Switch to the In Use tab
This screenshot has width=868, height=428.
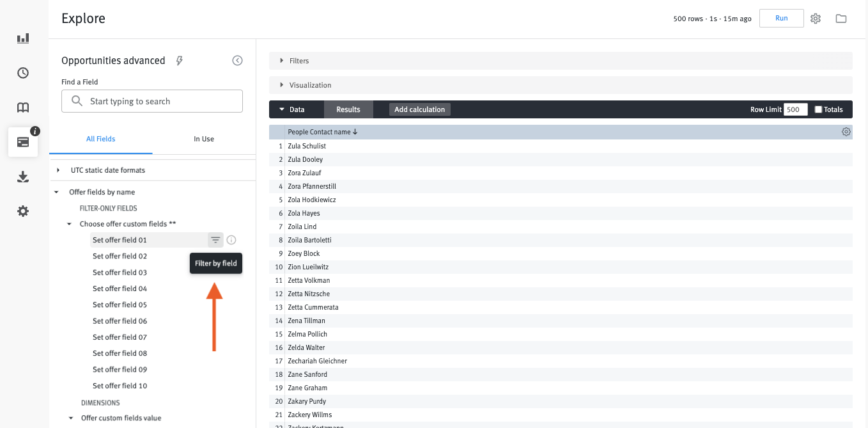coord(204,139)
